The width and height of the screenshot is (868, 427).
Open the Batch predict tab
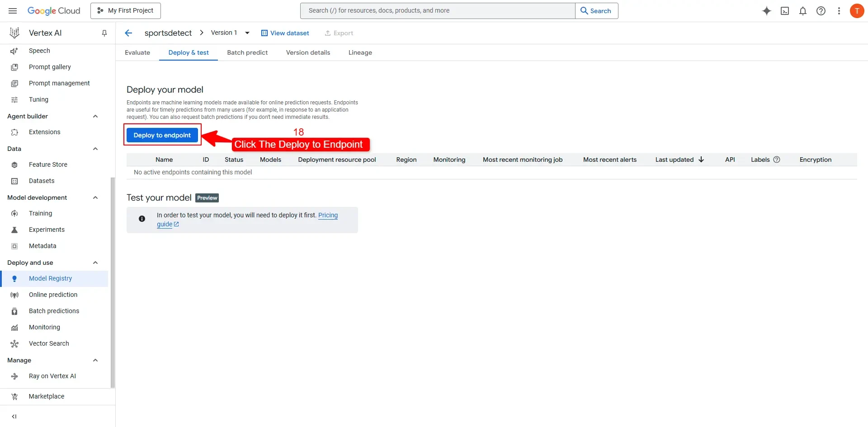pyautogui.click(x=247, y=52)
